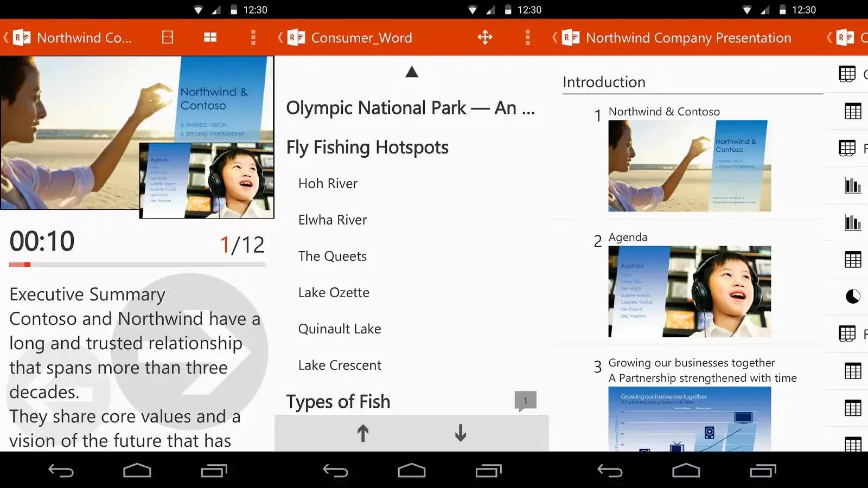This screenshot has width=868, height=488.
Task: Open the overflow menu in Northwind Co... toolbar
Action: tap(253, 37)
